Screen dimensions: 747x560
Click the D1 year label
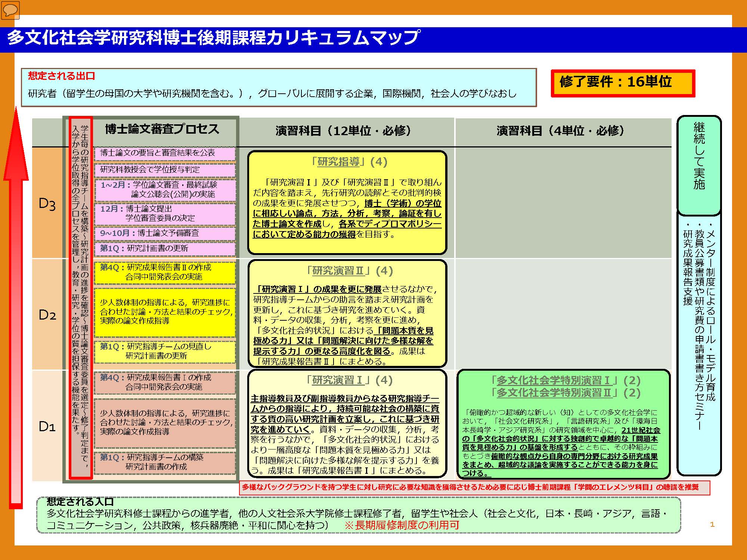[x=47, y=426]
